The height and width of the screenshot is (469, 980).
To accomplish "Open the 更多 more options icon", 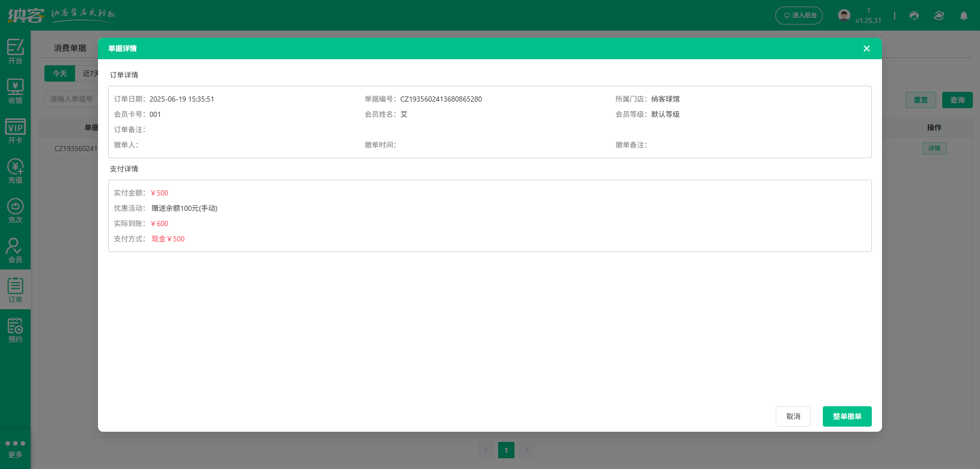I will click(x=15, y=448).
